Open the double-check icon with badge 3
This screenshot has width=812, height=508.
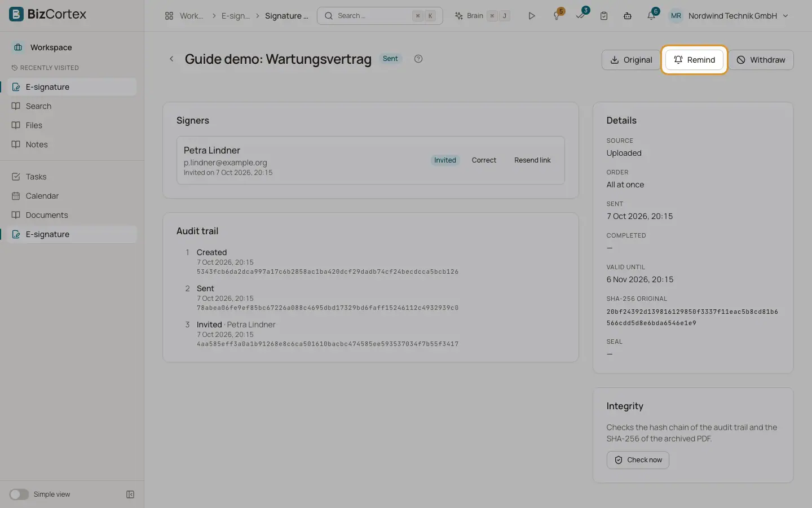coord(581,15)
